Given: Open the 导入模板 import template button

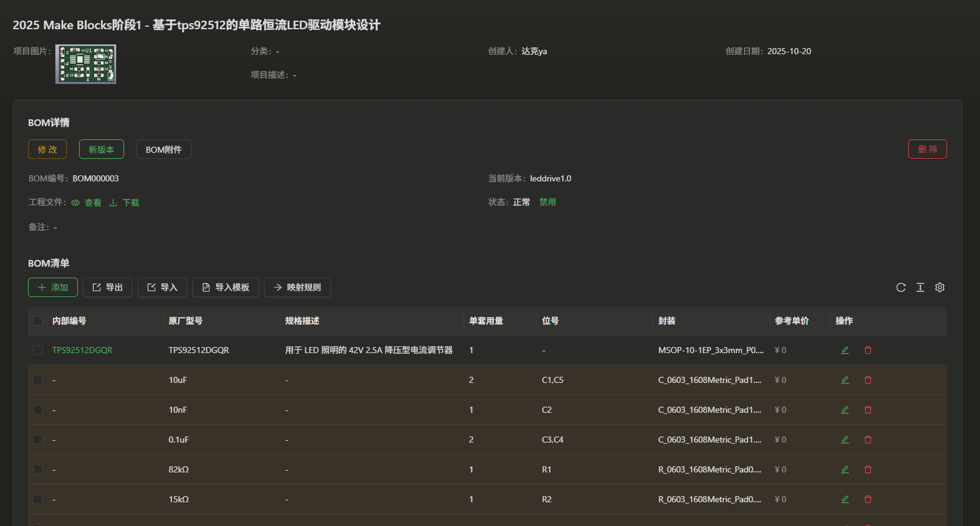Looking at the screenshot, I should (226, 287).
